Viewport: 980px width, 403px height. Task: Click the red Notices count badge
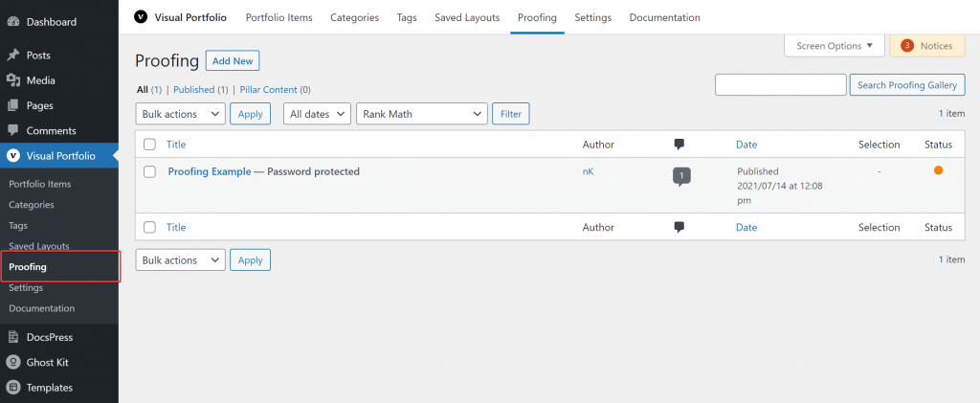[907, 46]
